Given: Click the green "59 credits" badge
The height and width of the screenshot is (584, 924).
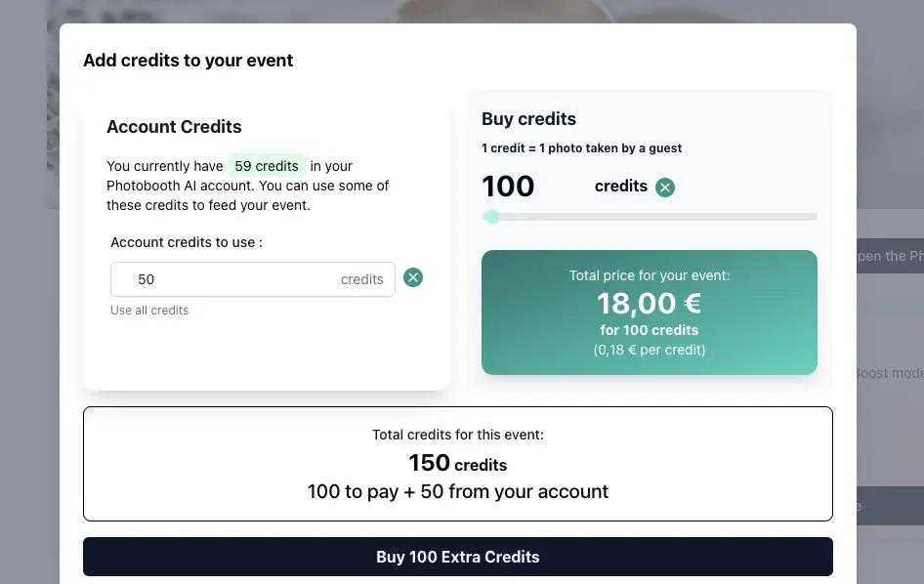Looking at the screenshot, I should click(x=267, y=166).
